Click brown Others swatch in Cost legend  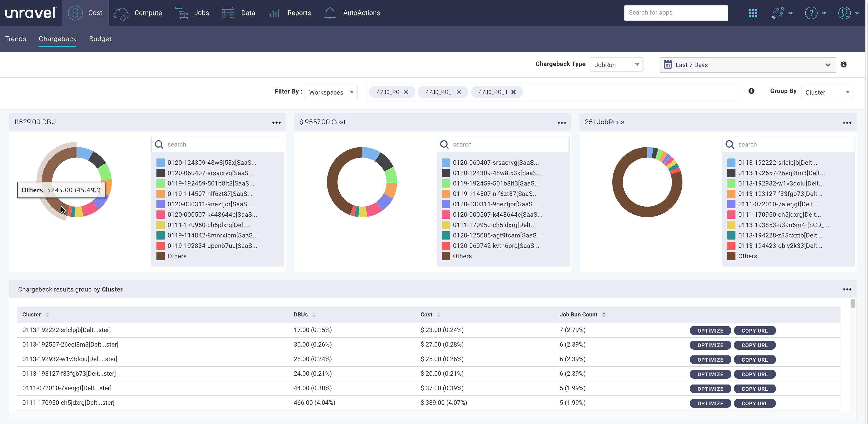(446, 256)
